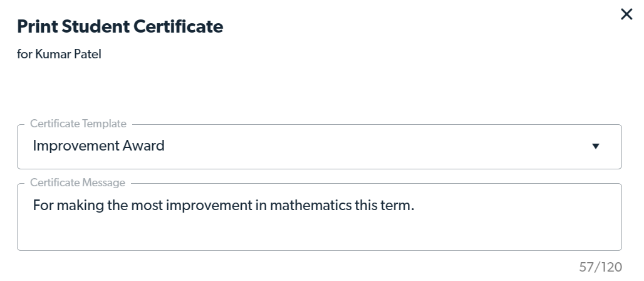Click the Certificate Template field label
The height and width of the screenshot is (281, 644).
point(78,124)
